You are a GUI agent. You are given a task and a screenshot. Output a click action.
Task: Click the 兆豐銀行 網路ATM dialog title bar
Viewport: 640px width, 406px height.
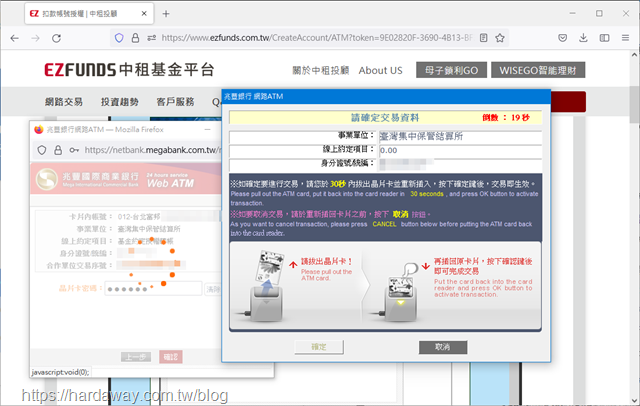point(386,96)
